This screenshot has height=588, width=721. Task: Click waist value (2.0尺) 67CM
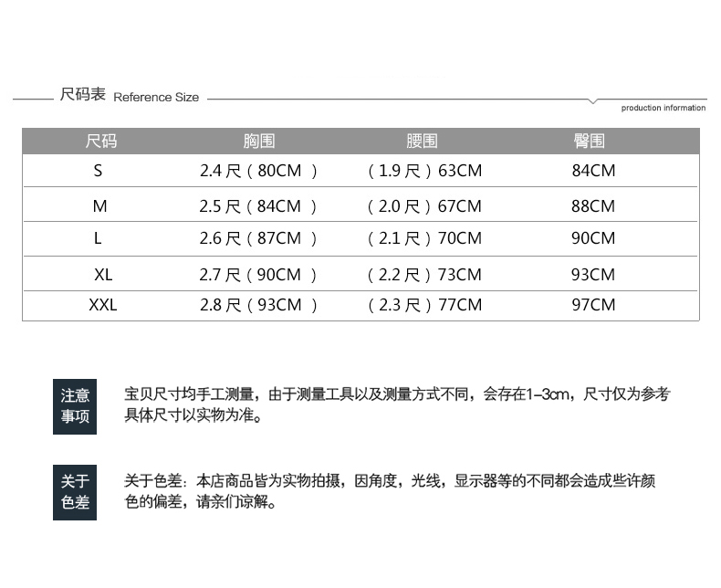[x=424, y=206]
